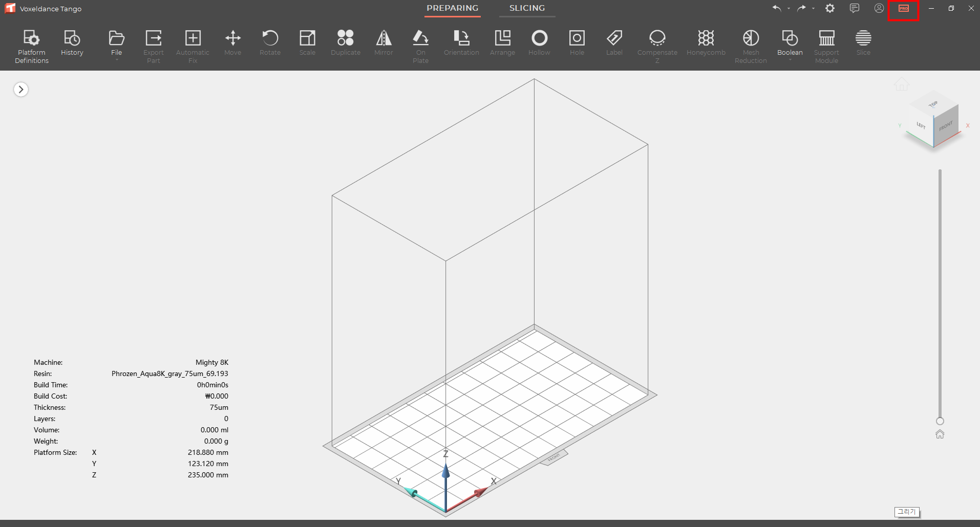Click the vertical layer slider handle
Image resolution: width=980 pixels, height=527 pixels.
coord(940,421)
